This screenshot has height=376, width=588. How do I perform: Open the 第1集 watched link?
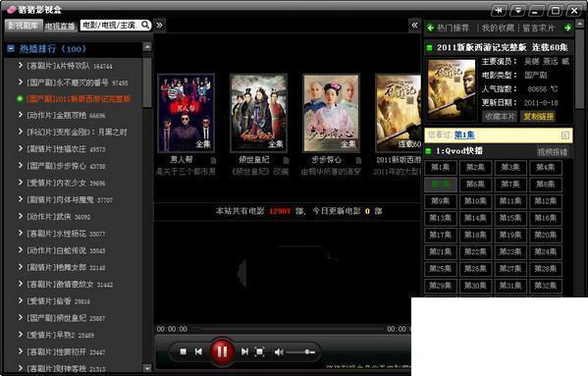(x=464, y=134)
